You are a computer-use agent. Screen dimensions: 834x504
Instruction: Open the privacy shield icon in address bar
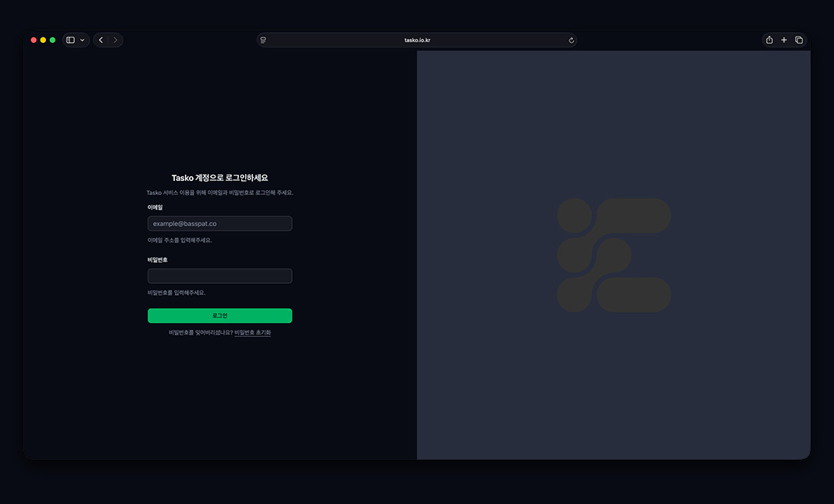coord(263,40)
